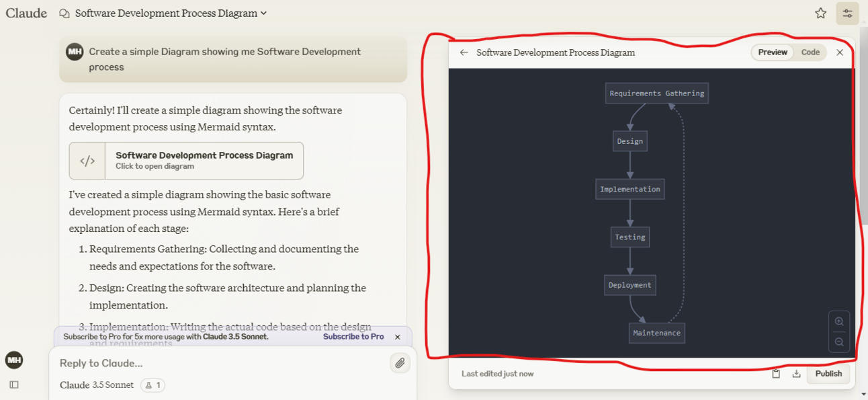The height and width of the screenshot is (400, 868).
Task: Close the artifact panel
Action: pyautogui.click(x=840, y=52)
